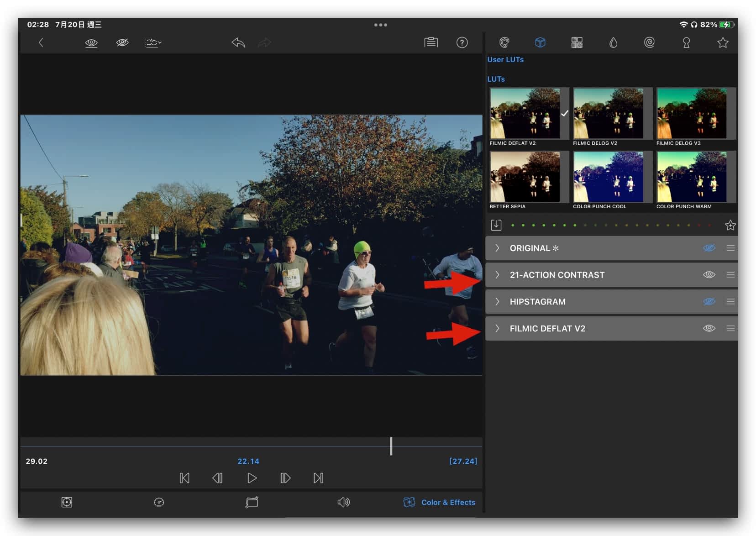756x536 pixels.
Task: Open the color palette icon panel
Action: pos(504,43)
